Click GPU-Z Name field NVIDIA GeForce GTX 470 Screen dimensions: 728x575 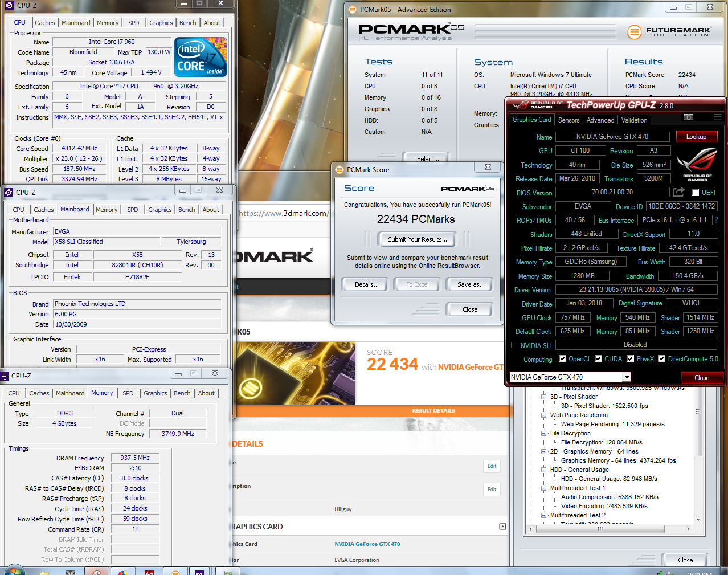tap(612, 137)
